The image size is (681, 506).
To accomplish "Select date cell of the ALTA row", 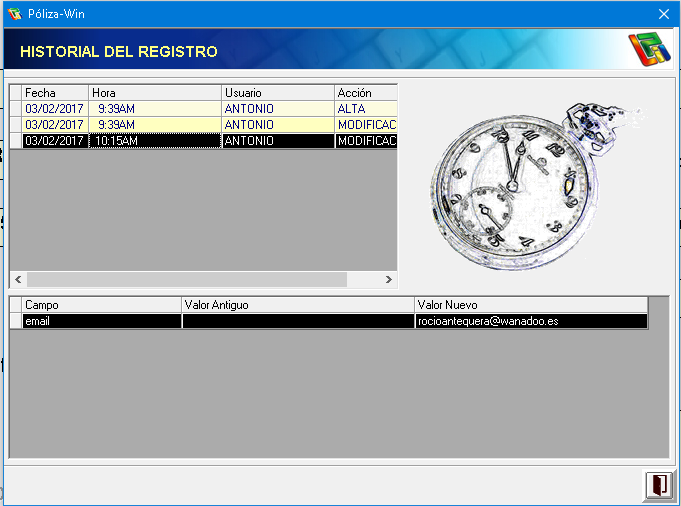I will pos(55,109).
